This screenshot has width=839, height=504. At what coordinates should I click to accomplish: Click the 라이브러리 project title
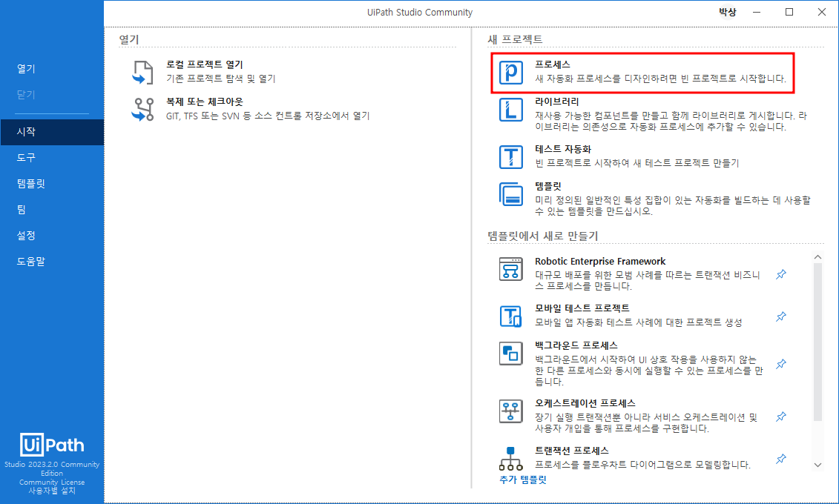coord(556,102)
